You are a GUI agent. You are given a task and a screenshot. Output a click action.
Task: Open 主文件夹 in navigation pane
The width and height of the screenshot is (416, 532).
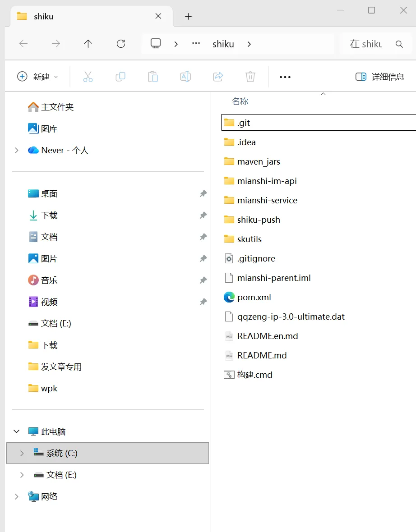(x=51, y=107)
